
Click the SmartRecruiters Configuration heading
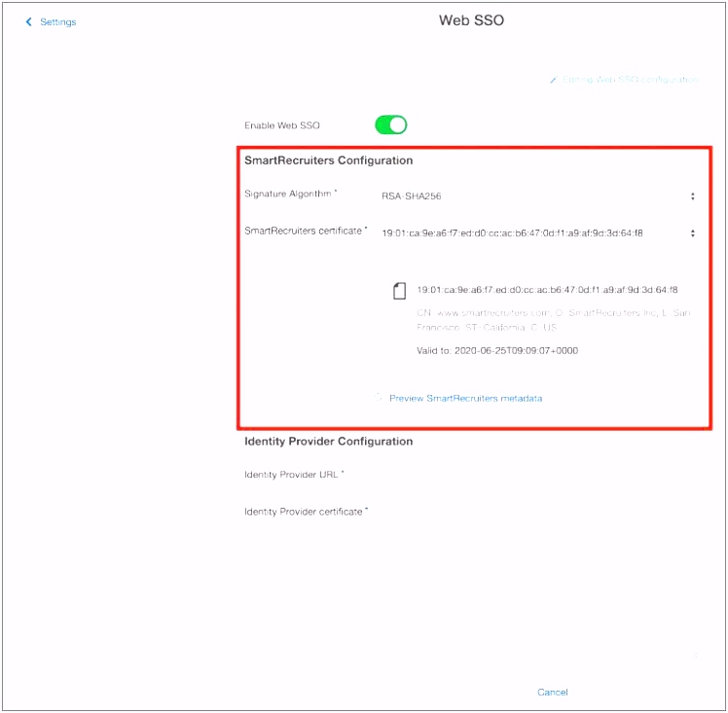coord(328,160)
